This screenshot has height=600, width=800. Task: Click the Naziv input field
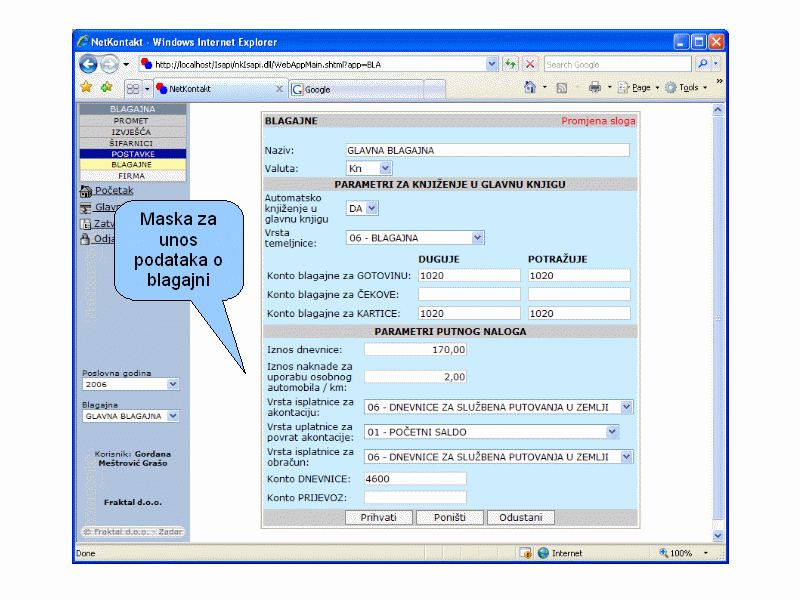coord(487,151)
